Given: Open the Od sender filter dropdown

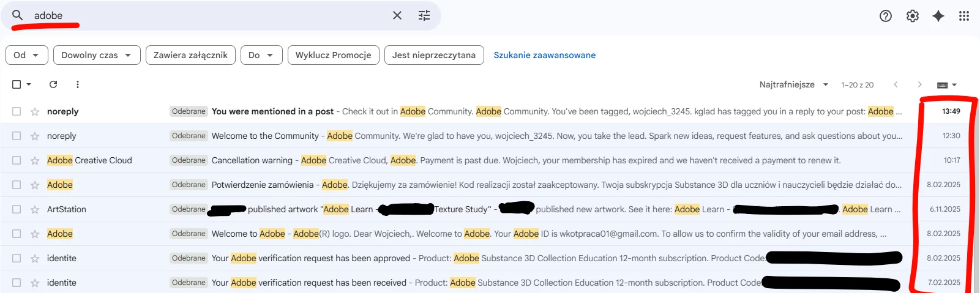Looking at the screenshot, I should point(26,55).
